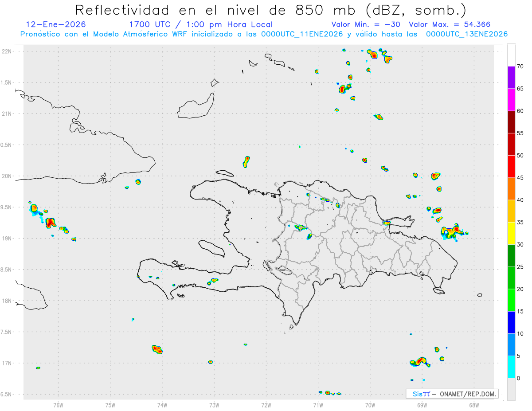
Task: Click the '20N' latitude label
Action: click(x=8, y=176)
